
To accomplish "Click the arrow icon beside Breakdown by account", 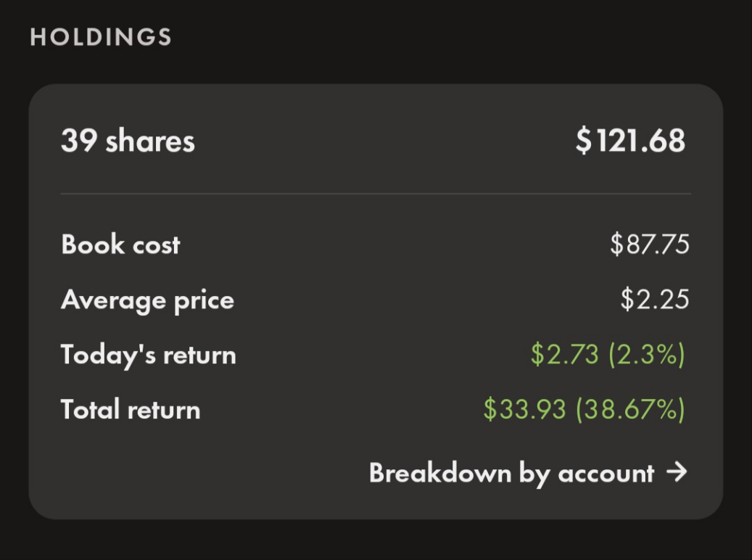I will (676, 473).
